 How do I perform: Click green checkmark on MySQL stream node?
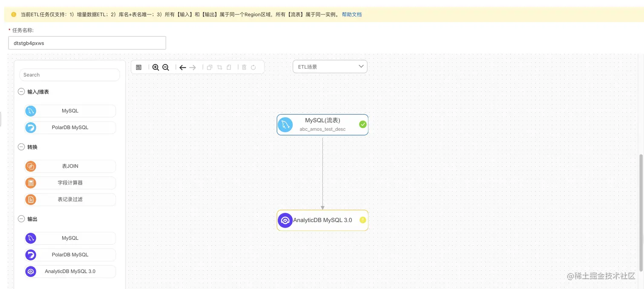pos(363,124)
